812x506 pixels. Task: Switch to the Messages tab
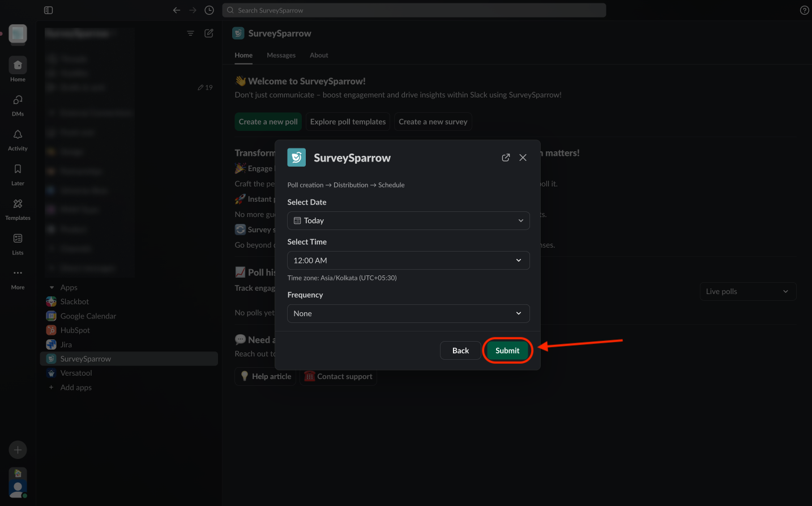281,56
